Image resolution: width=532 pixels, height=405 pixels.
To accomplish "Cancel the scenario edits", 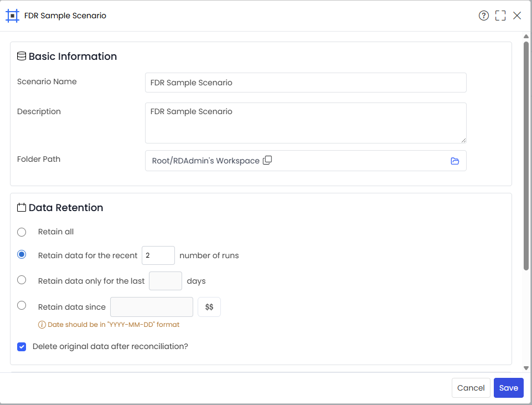I will point(471,388).
